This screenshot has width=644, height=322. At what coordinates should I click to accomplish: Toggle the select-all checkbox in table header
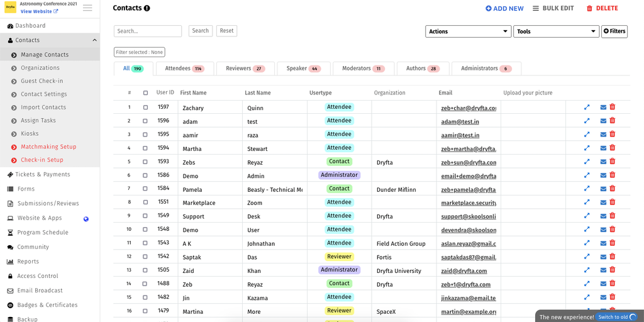tap(145, 93)
